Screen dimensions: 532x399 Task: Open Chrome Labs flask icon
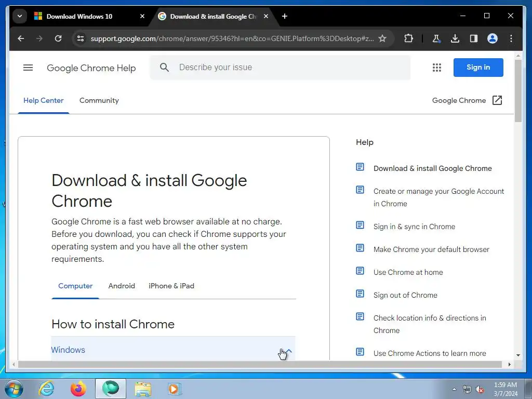[436, 38]
